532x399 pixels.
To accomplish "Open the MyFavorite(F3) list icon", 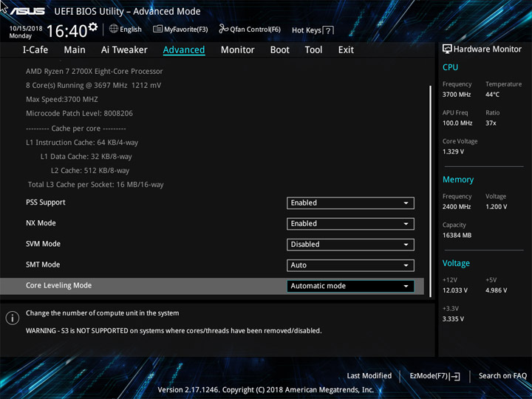I will pos(157,29).
